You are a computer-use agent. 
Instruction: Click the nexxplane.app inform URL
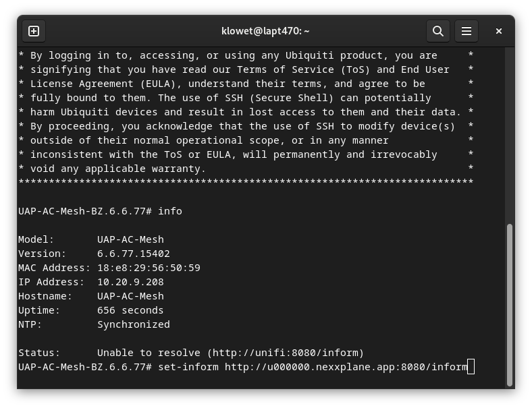[x=346, y=367]
